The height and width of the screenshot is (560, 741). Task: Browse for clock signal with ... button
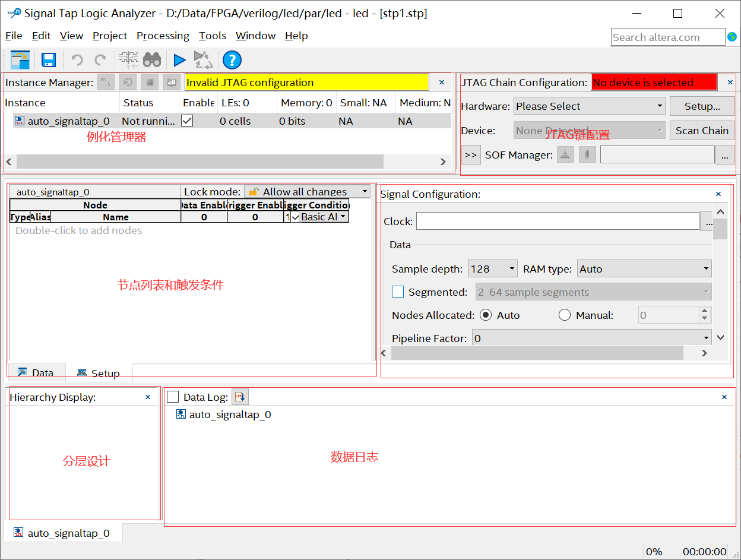point(707,222)
